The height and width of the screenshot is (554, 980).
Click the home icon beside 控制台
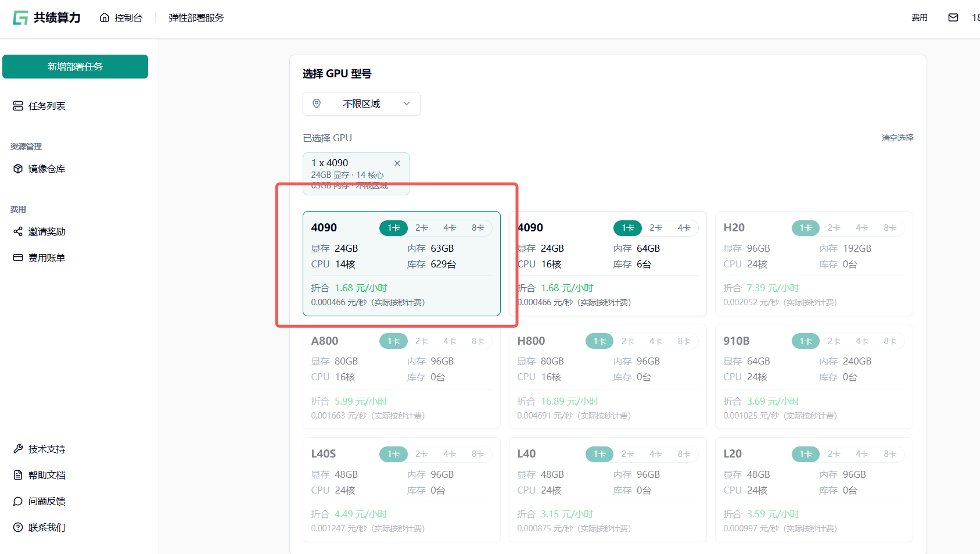tap(105, 17)
